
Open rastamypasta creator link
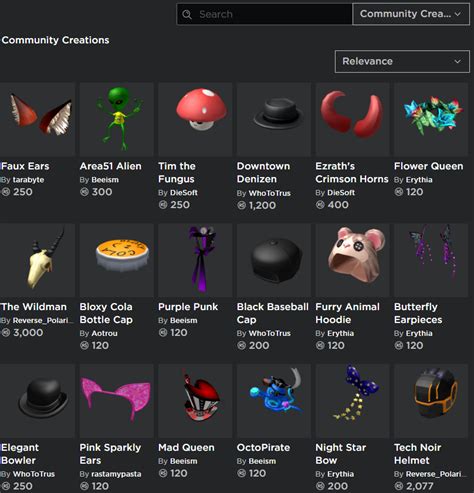(x=116, y=474)
